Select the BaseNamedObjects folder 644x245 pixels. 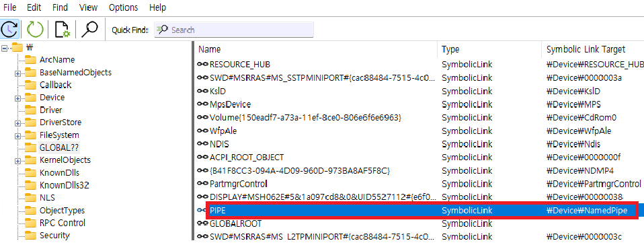point(75,72)
